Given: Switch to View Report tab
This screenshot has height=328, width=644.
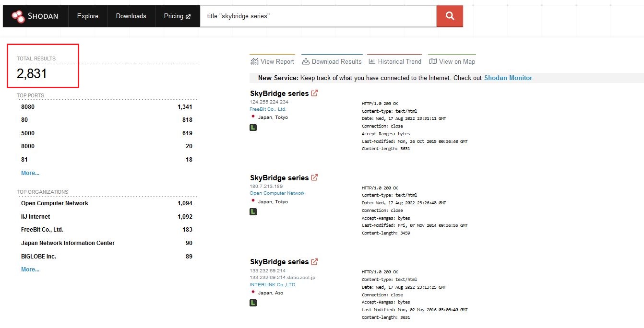Looking at the screenshot, I should (x=272, y=61).
